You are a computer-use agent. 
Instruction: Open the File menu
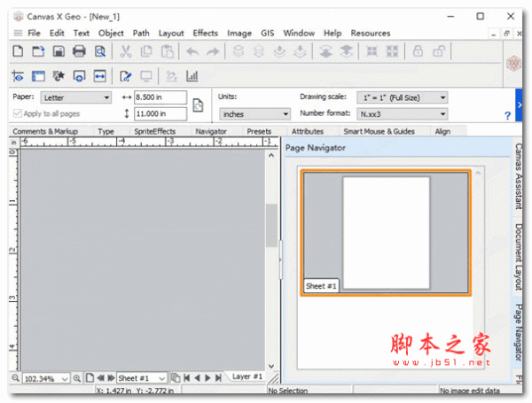coord(34,34)
